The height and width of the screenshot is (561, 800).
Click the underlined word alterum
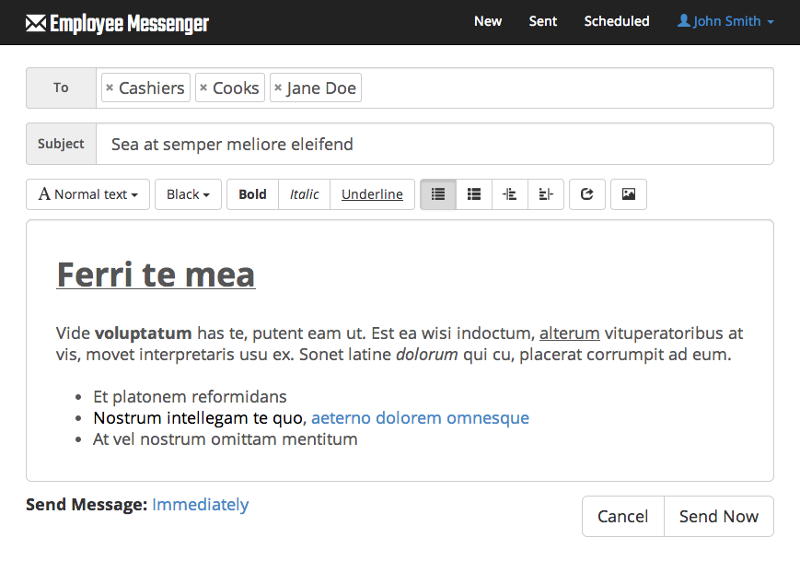569,333
